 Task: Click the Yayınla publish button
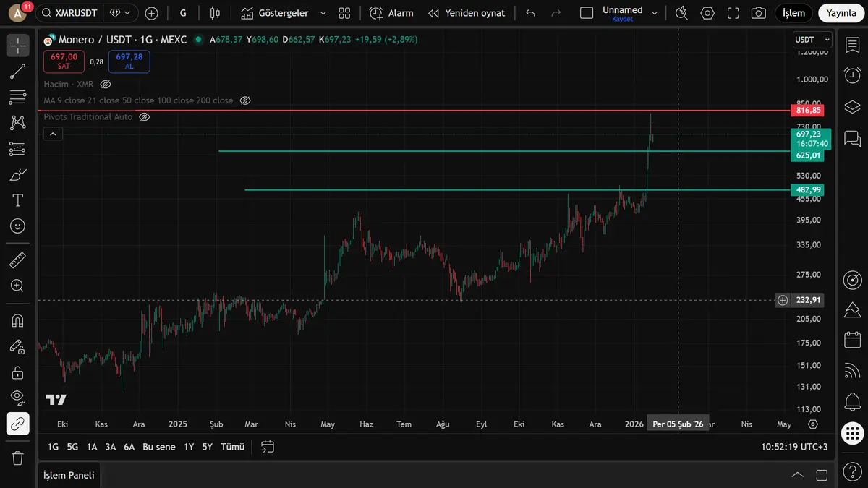point(841,13)
